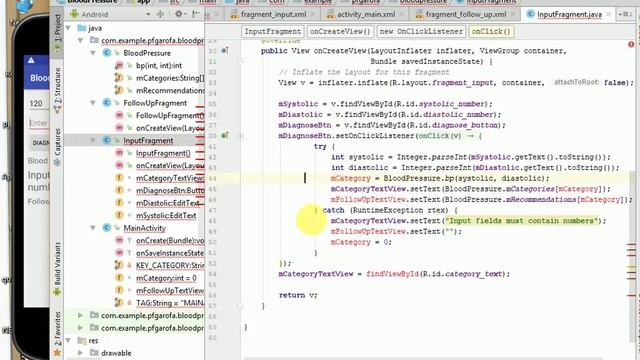Close the activity_main.xml tab
This screenshot has width=640, height=360.
402,14
